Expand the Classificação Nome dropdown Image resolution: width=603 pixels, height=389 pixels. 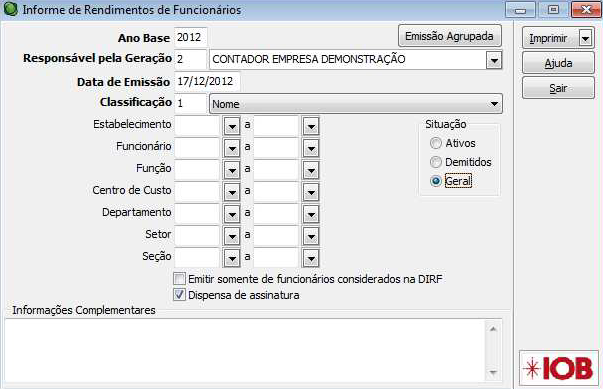(x=494, y=104)
